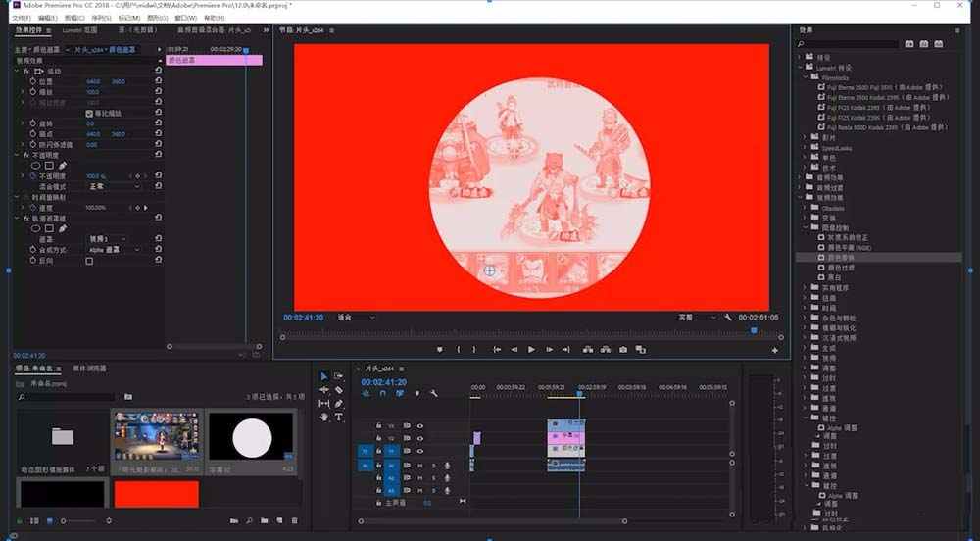Open program monitor wrench settings
This screenshot has width=980, height=541.
coord(728,318)
